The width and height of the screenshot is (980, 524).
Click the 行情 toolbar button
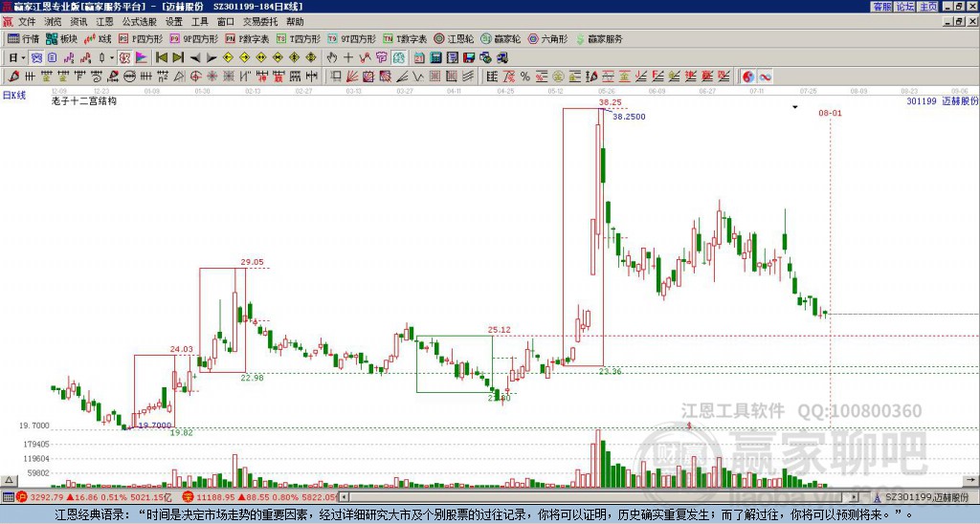23,38
